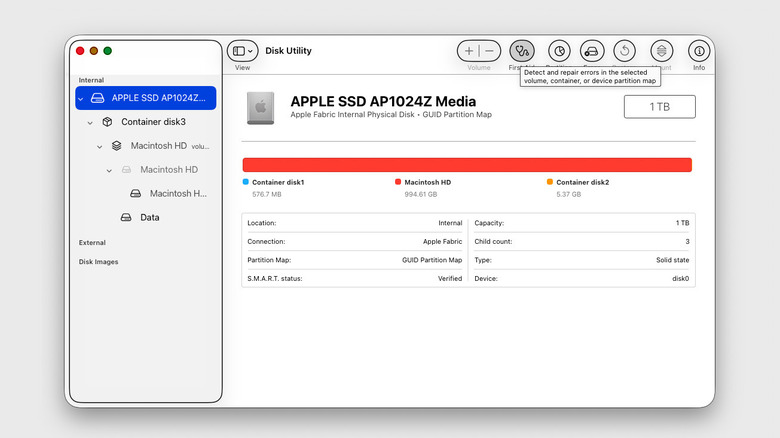Select Macintosh HD volumes group row

point(146,146)
